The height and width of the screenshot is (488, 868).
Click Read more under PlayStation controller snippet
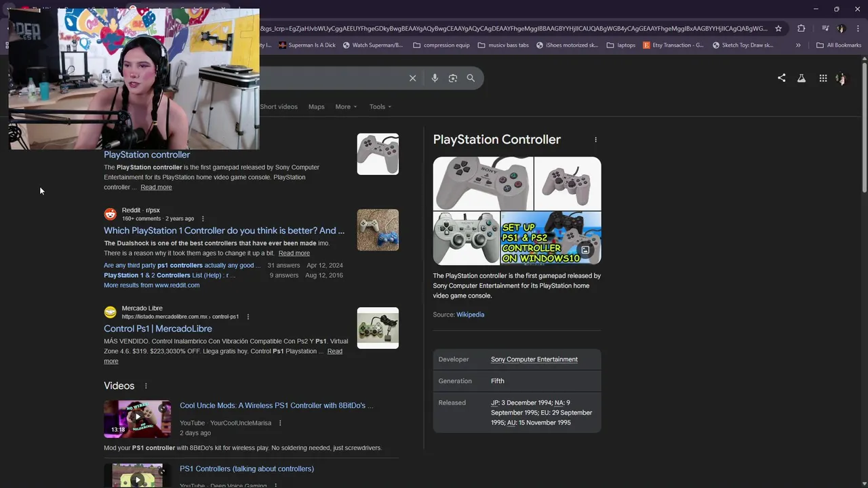(x=156, y=187)
